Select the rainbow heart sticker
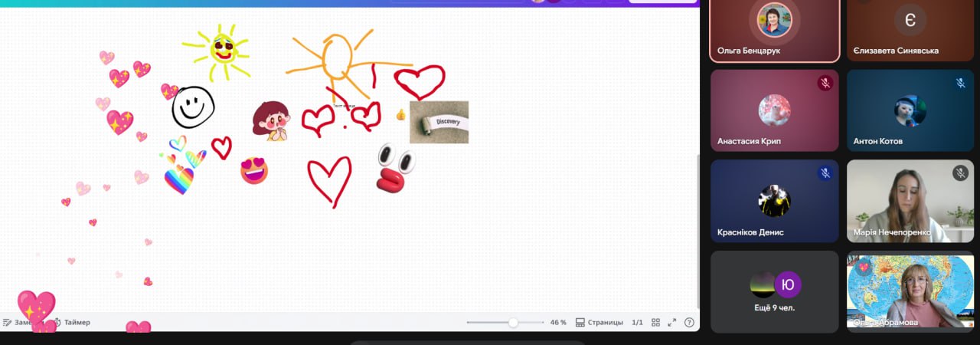Viewport: 980px width, 345px height. point(179,180)
